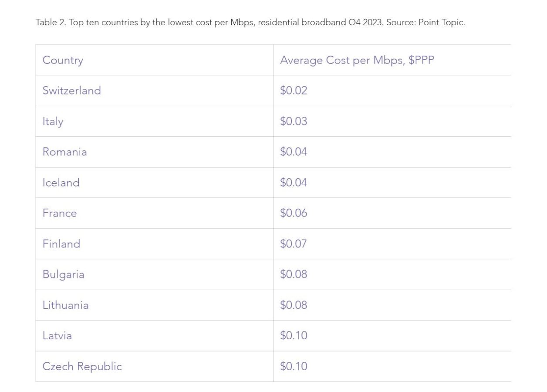Viewport: 547px width, 392px height.
Task: Click the Iceland country cell
Action: (61, 182)
